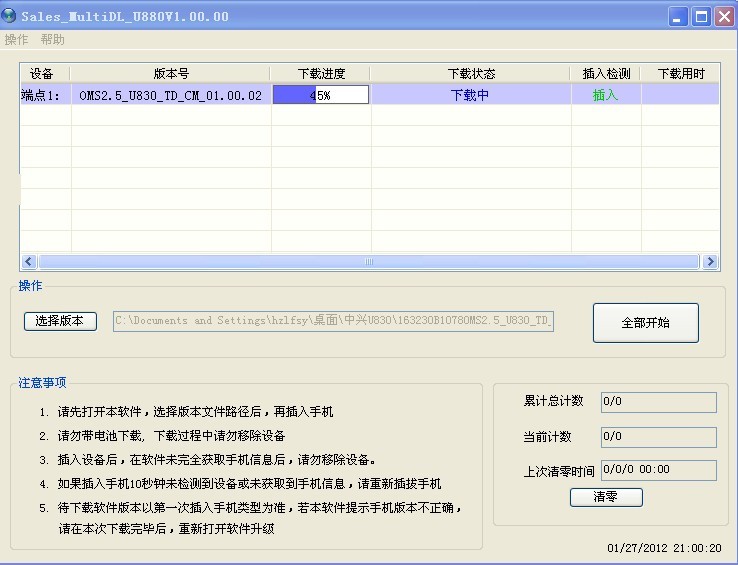Open the 帮助 menu
Viewport: 738px width, 565px height.
(53, 40)
